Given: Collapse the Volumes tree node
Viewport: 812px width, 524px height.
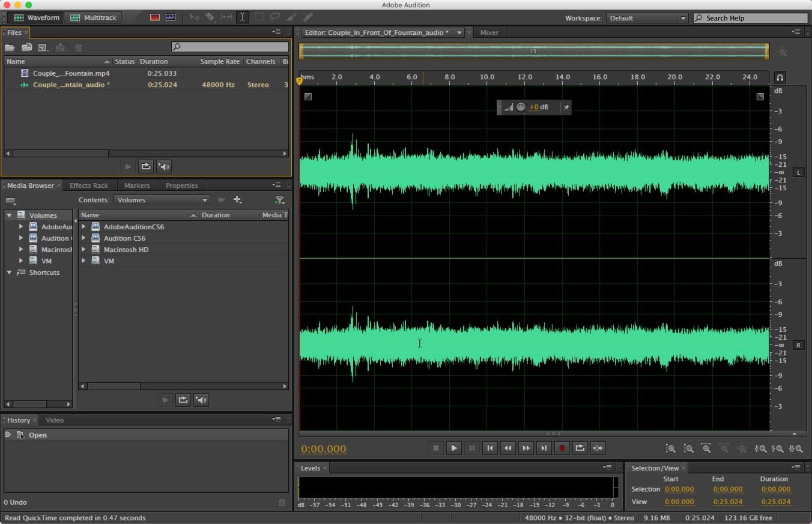Looking at the screenshot, I should pyautogui.click(x=9, y=215).
